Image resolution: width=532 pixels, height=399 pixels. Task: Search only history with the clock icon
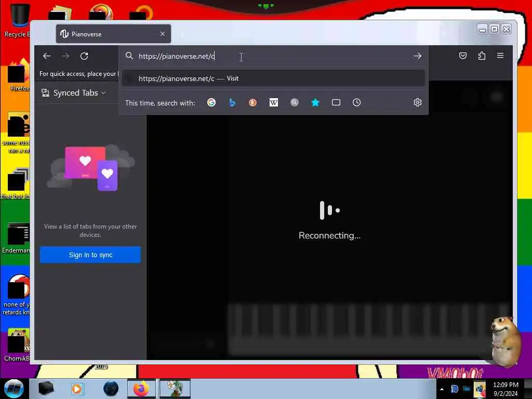point(356,102)
